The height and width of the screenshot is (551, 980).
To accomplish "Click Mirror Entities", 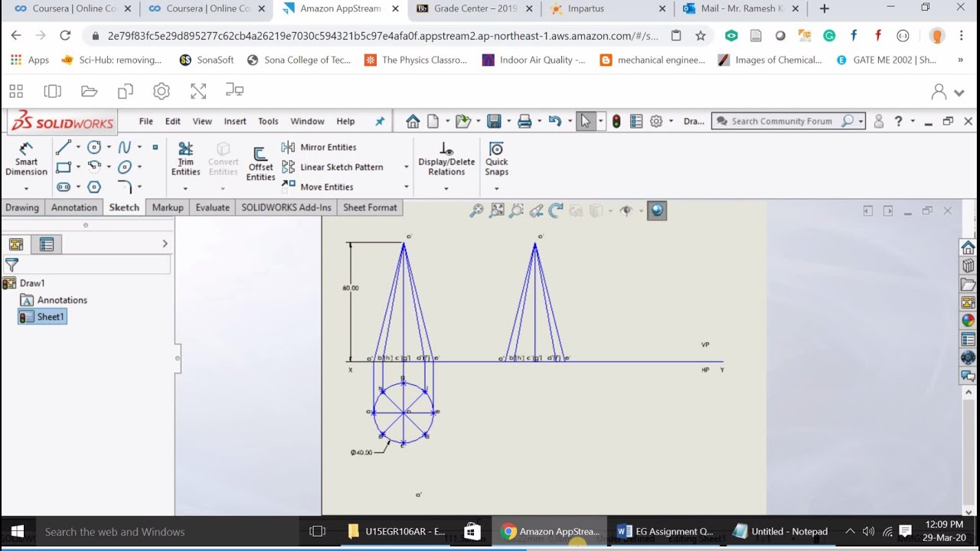I will [319, 147].
